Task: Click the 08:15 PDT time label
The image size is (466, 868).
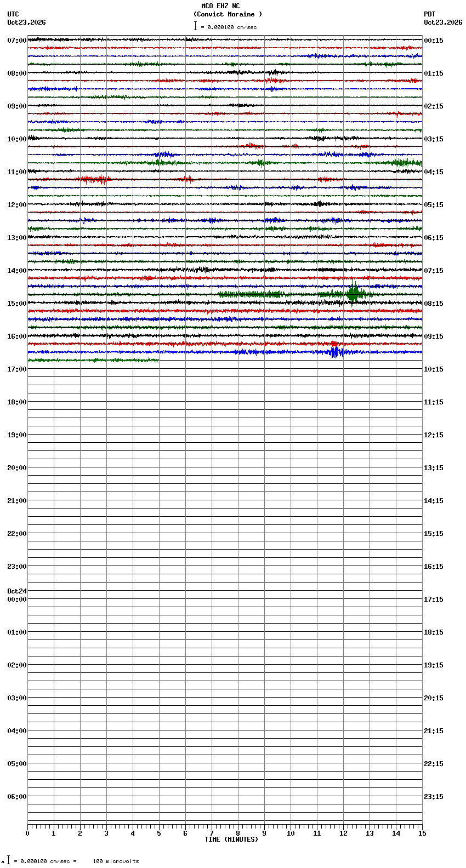Action: (x=434, y=304)
